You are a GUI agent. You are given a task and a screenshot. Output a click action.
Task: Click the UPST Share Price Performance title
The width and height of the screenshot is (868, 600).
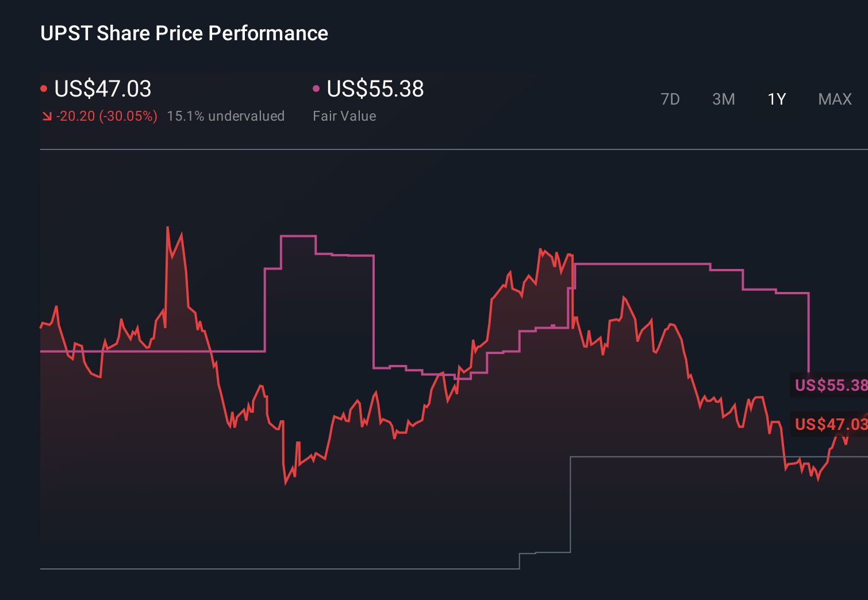pyautogui.click(x=184, y=33)
